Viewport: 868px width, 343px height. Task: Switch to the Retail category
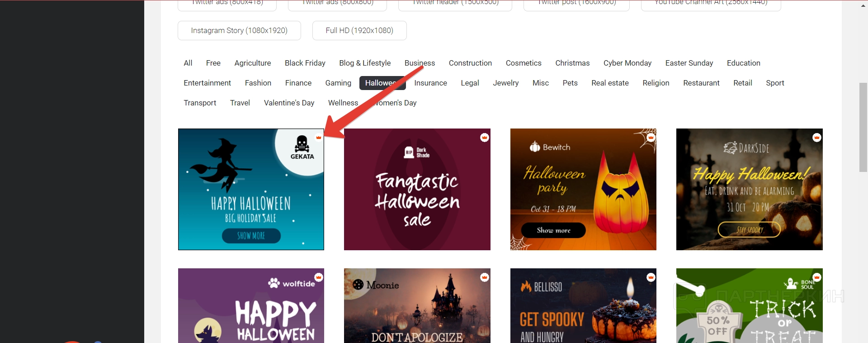coord(743,83)
